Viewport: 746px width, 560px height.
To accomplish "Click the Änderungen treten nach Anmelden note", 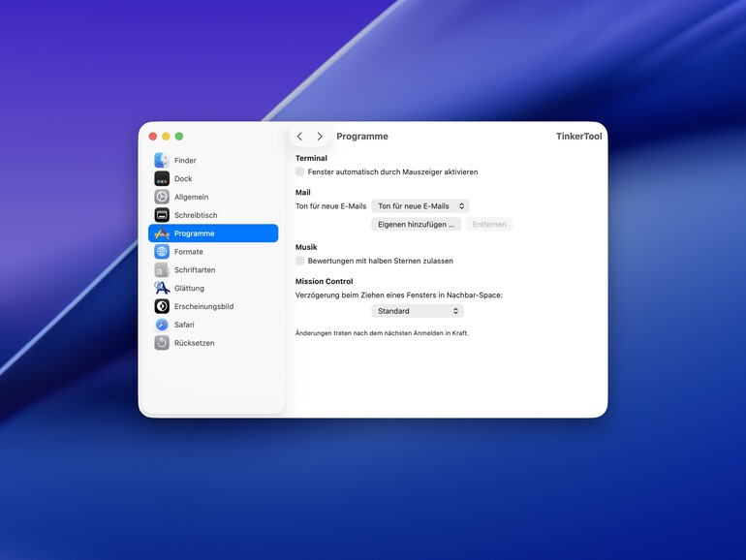I will [382, 333].
